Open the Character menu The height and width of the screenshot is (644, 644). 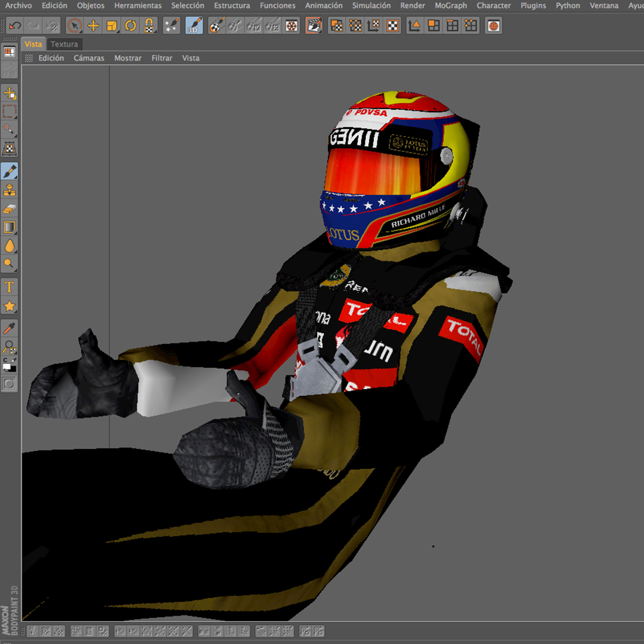pyautogui.click(x=493, y=6)
